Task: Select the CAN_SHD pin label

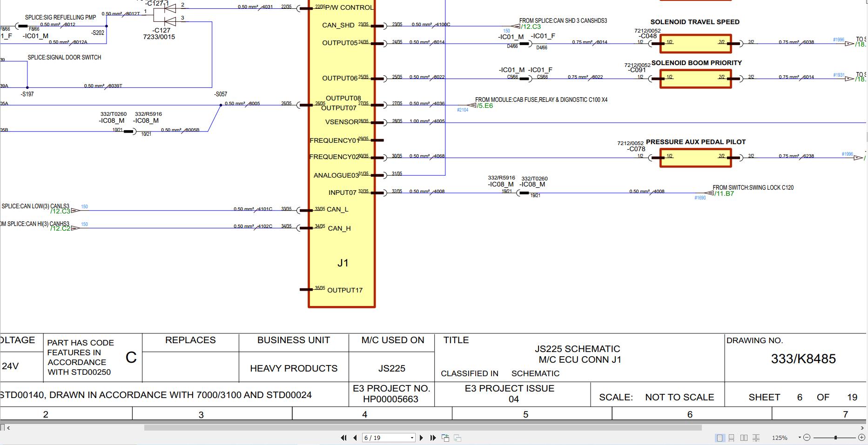Action: tap(338, 25)
